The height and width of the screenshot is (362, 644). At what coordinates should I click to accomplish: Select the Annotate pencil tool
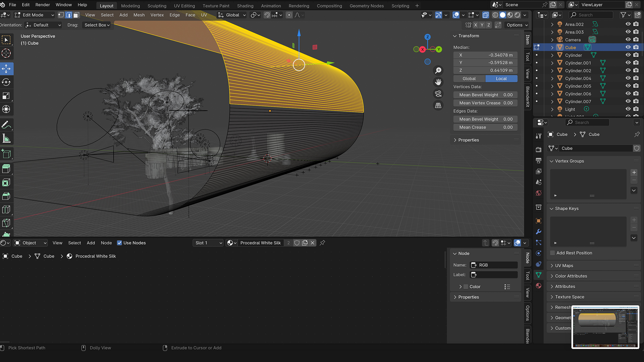(x=6, y=125)
